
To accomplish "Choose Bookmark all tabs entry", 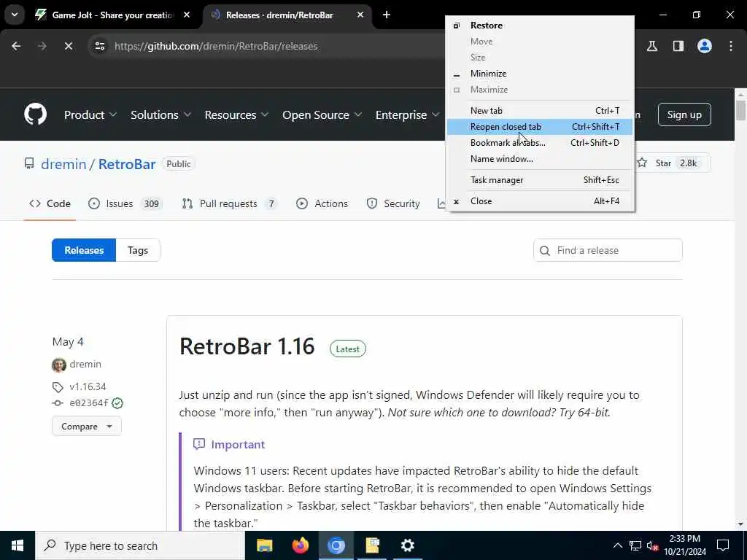I will 541,143.
